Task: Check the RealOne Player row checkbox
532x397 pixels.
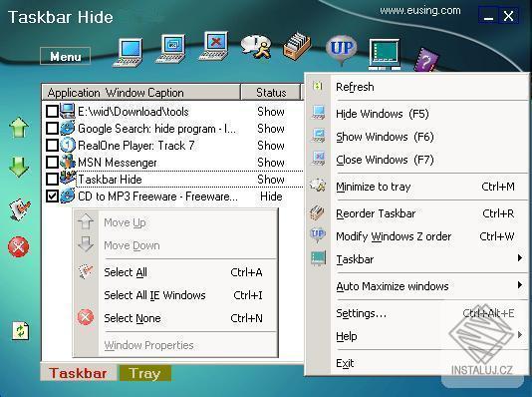Action: [x=52, y=145]
